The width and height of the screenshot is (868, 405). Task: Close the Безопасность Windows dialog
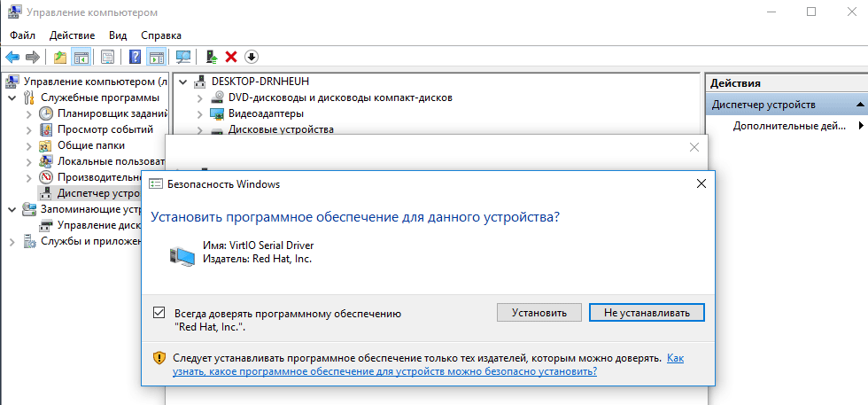click(x=701, y=184)
